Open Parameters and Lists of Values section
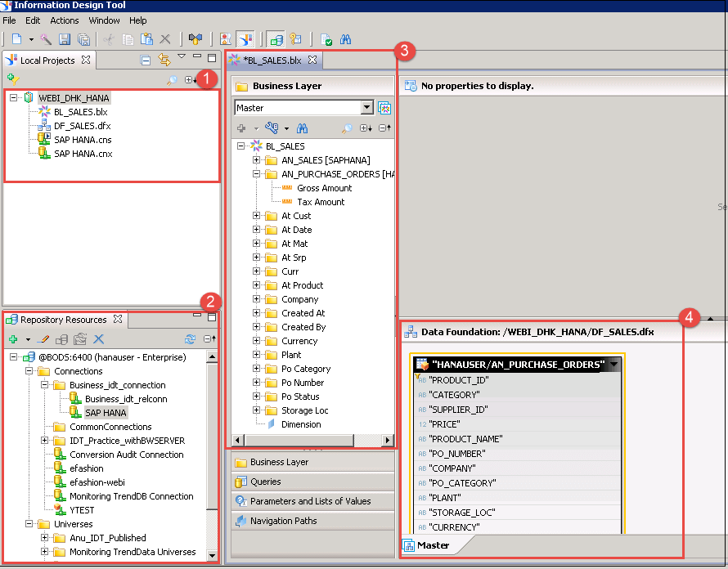 [x=310, y=501]
